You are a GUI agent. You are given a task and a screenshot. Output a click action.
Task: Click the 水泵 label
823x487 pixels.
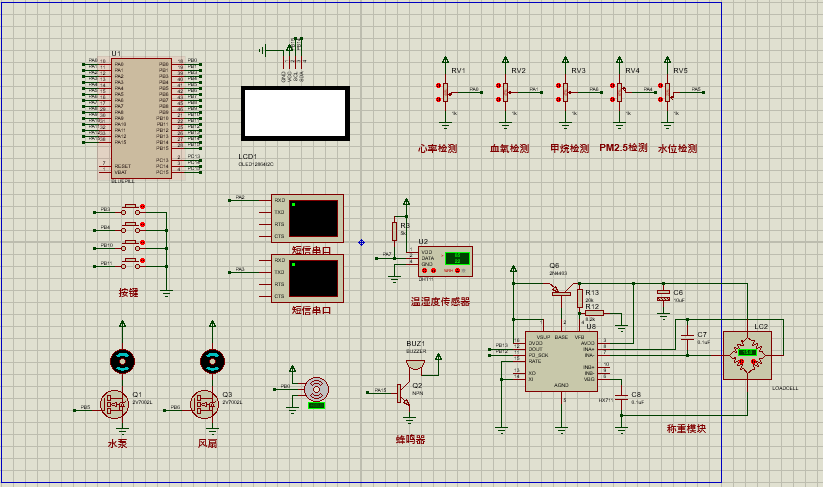point(118,443)
